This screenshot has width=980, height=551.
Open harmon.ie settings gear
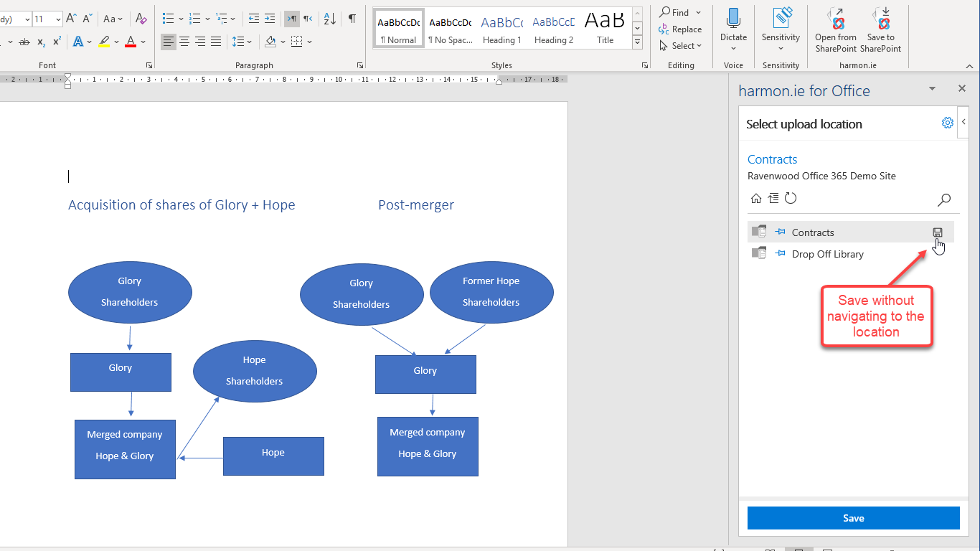pos(947,123)
